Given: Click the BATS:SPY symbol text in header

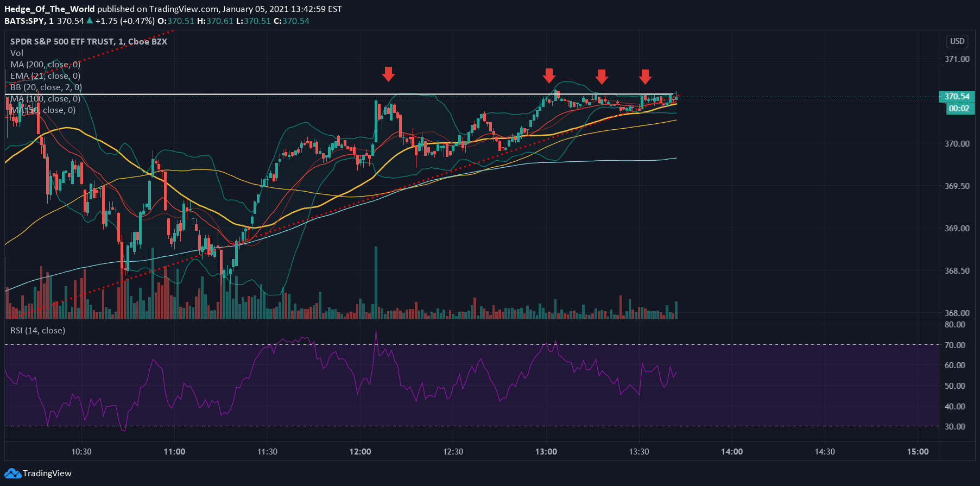Looking at the screenshot, I should (24, 21).
